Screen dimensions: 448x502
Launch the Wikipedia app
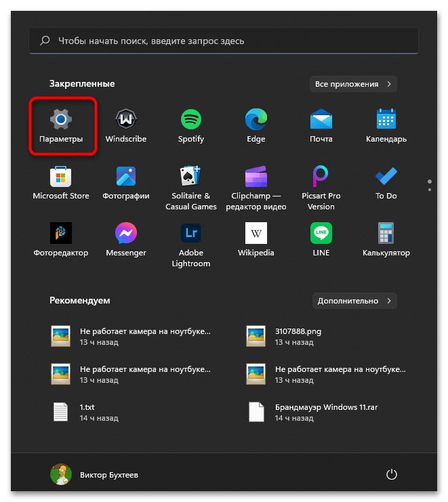(x=256, y=240)
